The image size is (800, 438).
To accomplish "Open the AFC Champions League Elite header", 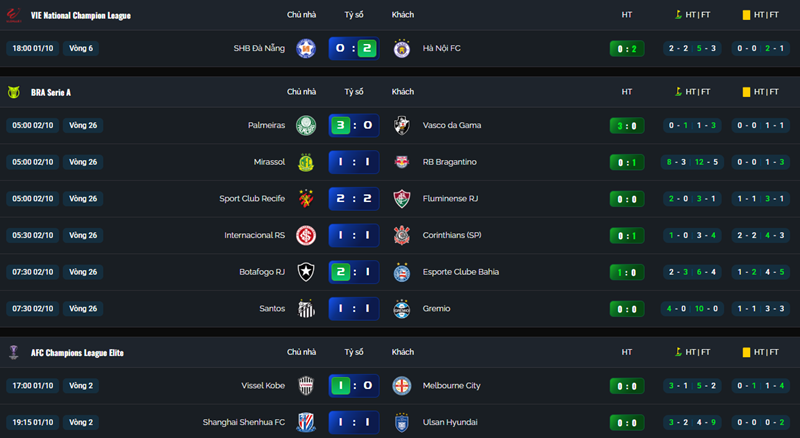I will pos(77,352).
